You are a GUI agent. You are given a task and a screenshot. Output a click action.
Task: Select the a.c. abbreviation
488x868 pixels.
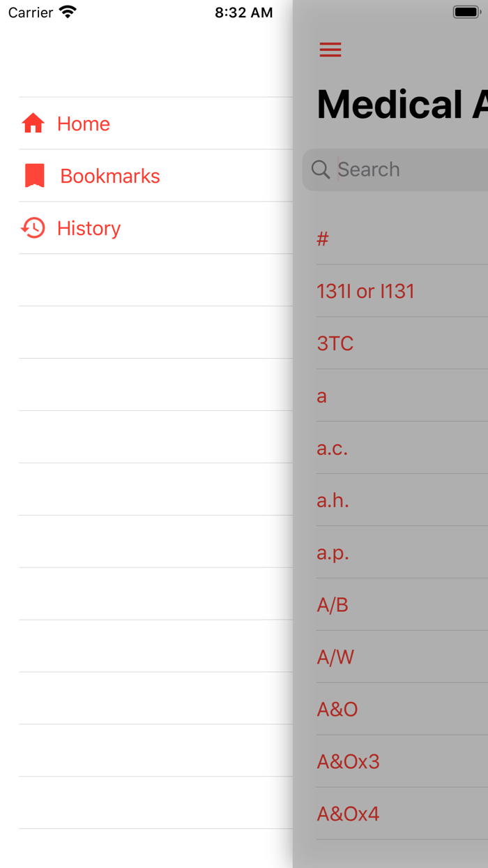coord(333,448)
